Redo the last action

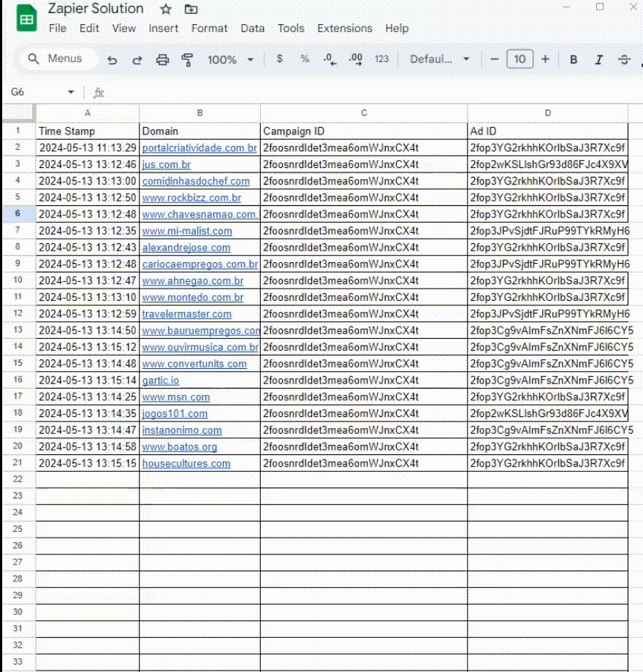pyautogui.click(x=137, y=60)
